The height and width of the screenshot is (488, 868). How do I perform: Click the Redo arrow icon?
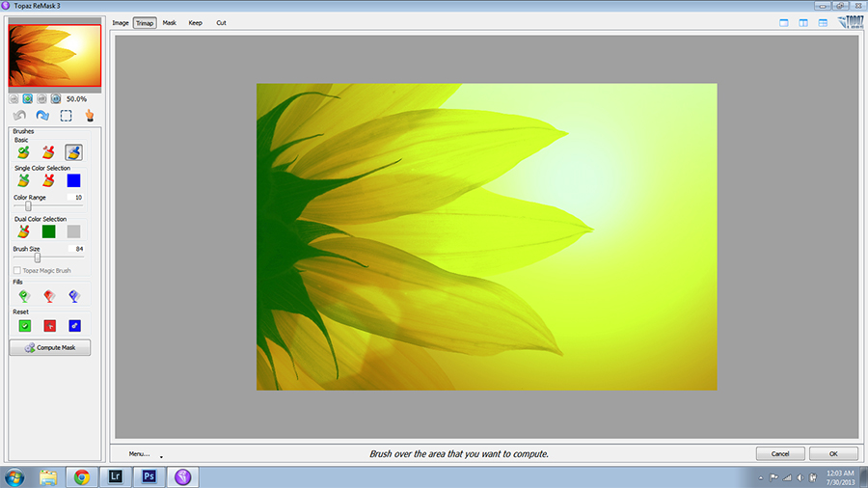coord(42,116)
